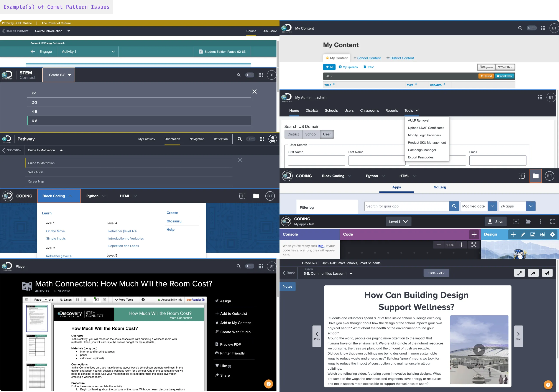This screenshot has height=392, width=559.
Task: Click the search icon in the Pathway header
Action: pyautogui.click(x=240, y=139)
